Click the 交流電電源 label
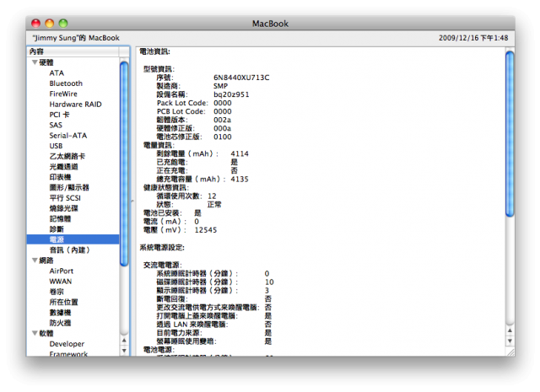The height and width of the screenshot is (392, 540). pyautogui.click(x=163, y=265)
